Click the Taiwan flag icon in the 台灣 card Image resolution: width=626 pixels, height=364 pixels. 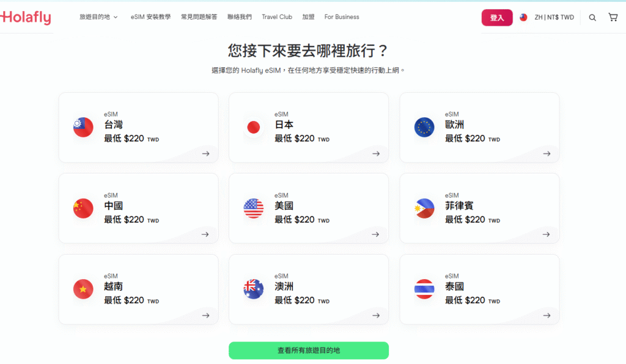pos(83,128)
